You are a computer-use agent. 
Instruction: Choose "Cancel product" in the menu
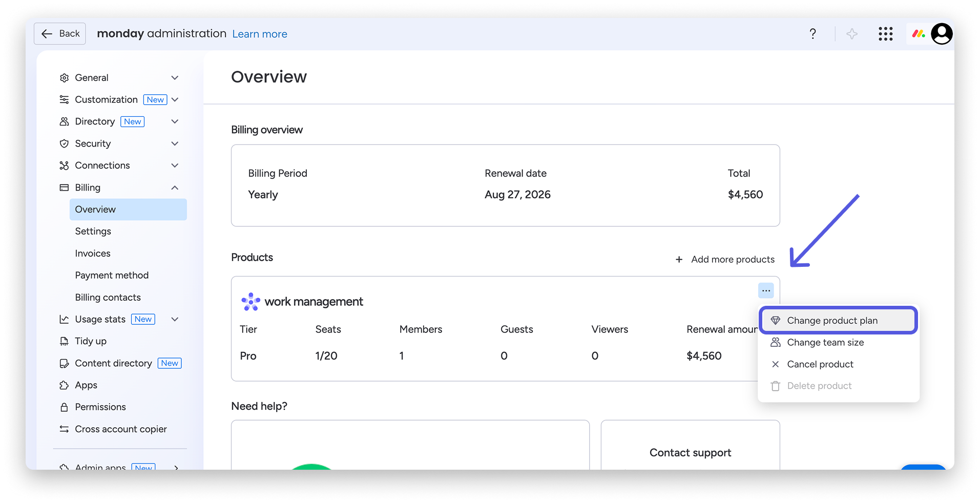[x=820, y=364]
